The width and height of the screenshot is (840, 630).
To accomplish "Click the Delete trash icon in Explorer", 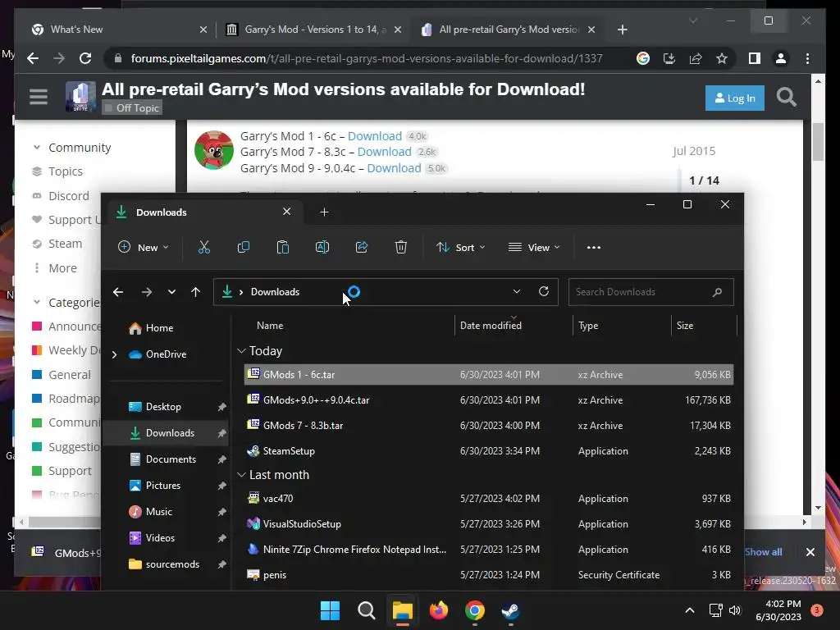I will click(400, 247).
